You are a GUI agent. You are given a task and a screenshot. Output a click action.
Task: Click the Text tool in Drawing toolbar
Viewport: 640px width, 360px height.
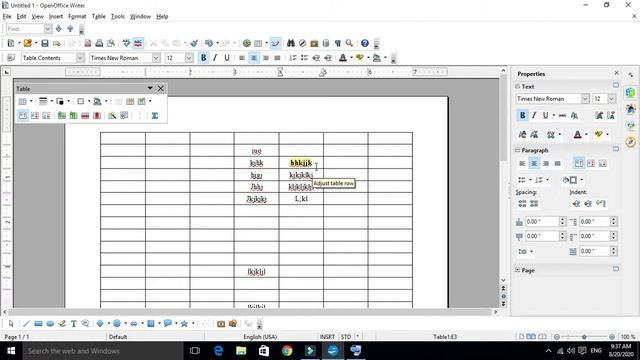(x=73, y=324)
